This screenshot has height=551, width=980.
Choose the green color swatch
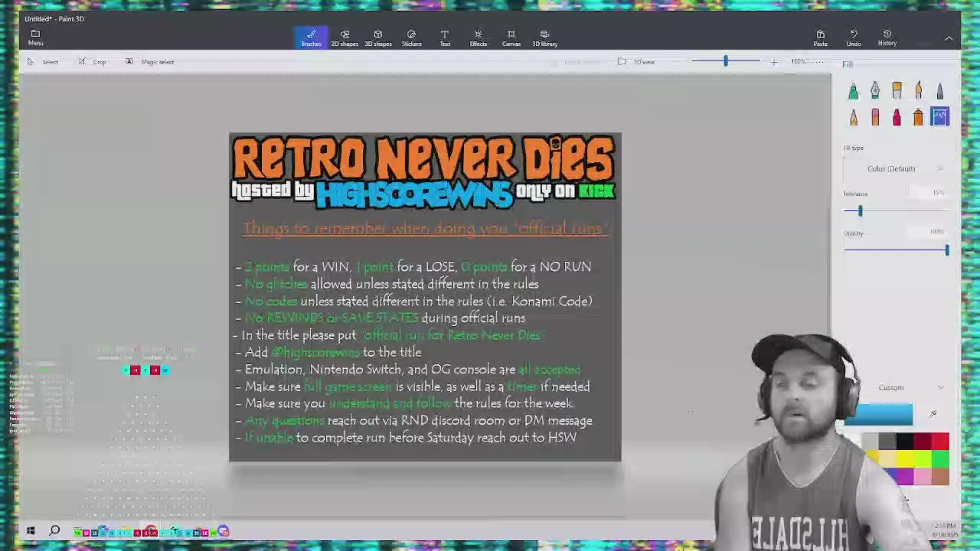click(940, 459)
